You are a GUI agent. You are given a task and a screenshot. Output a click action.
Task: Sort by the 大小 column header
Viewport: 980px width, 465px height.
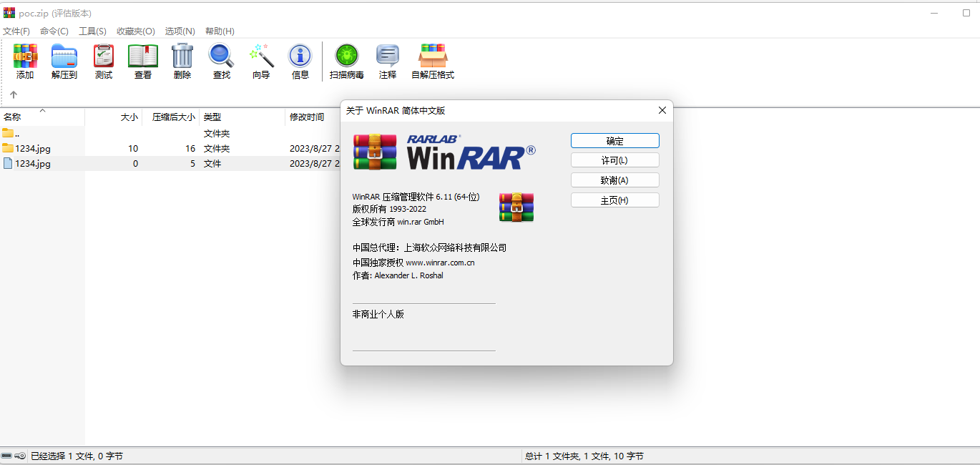coord(114,117)
